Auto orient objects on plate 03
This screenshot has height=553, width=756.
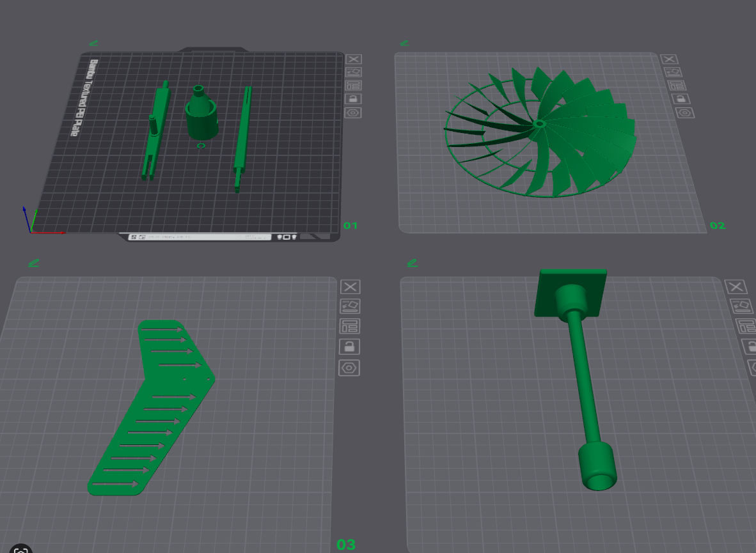point(350,306)
